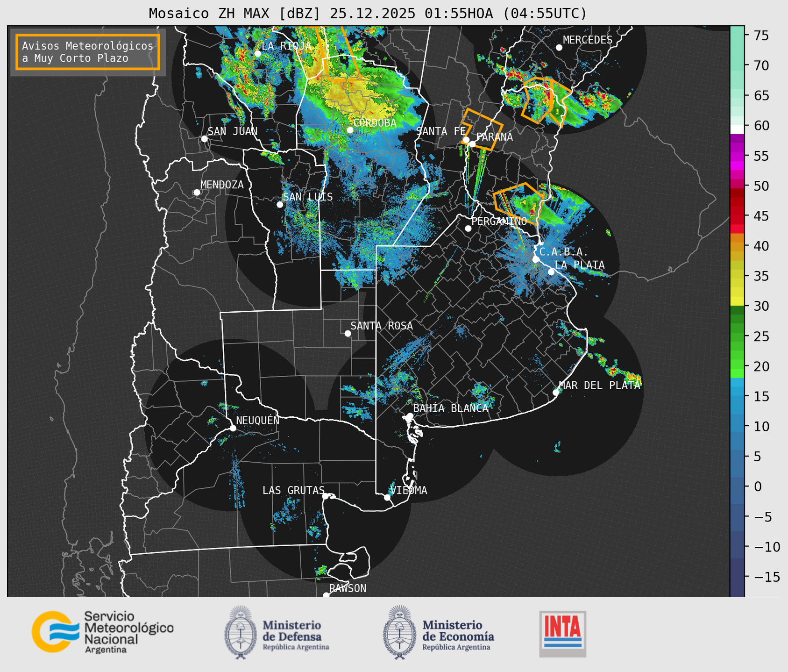Image resolution: width=788 pixels, height=672 pixels.
Task: Select the LA RIOJA city marker
Action: pos(257,54)
